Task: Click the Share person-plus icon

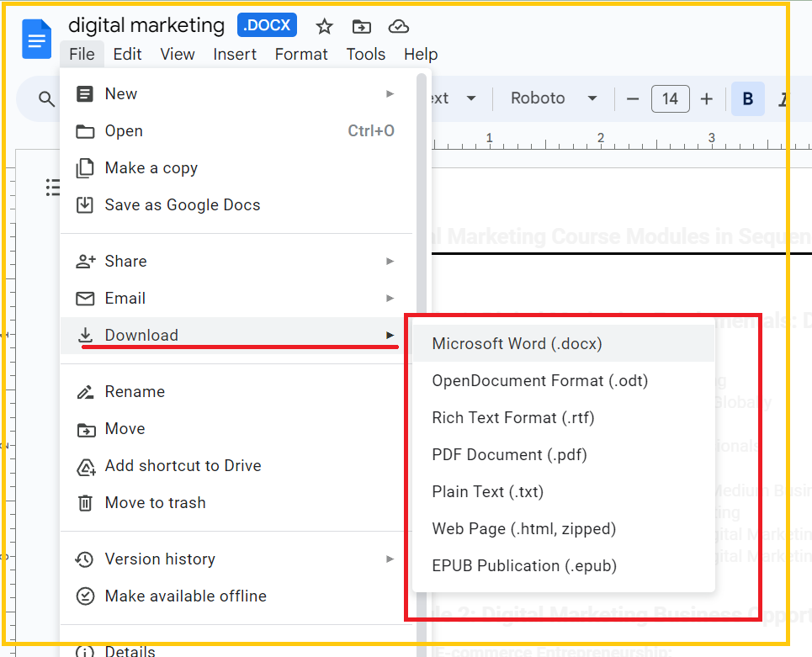Action: [86, 262]
